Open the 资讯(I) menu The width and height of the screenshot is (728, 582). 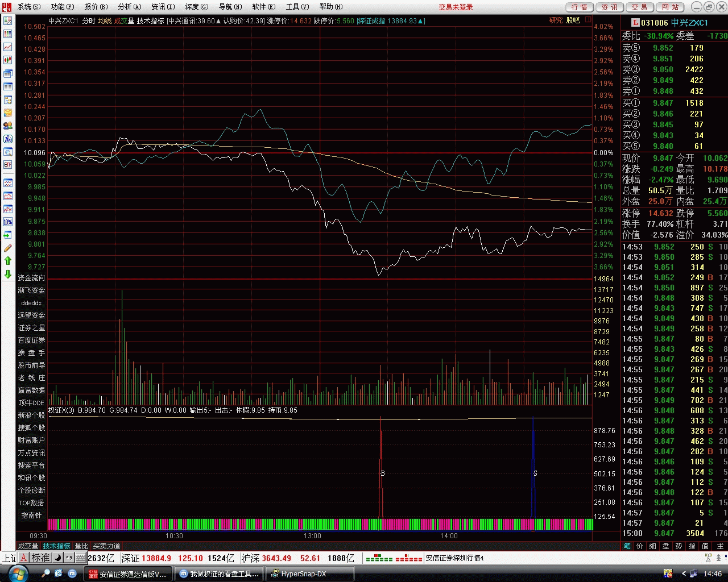[x=163, y=7]
